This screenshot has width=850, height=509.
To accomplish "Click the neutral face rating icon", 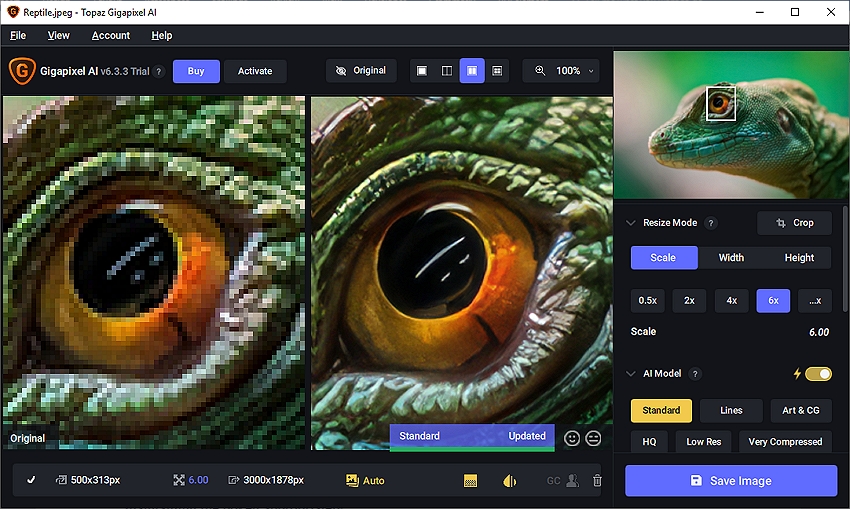I will (593, 437).
